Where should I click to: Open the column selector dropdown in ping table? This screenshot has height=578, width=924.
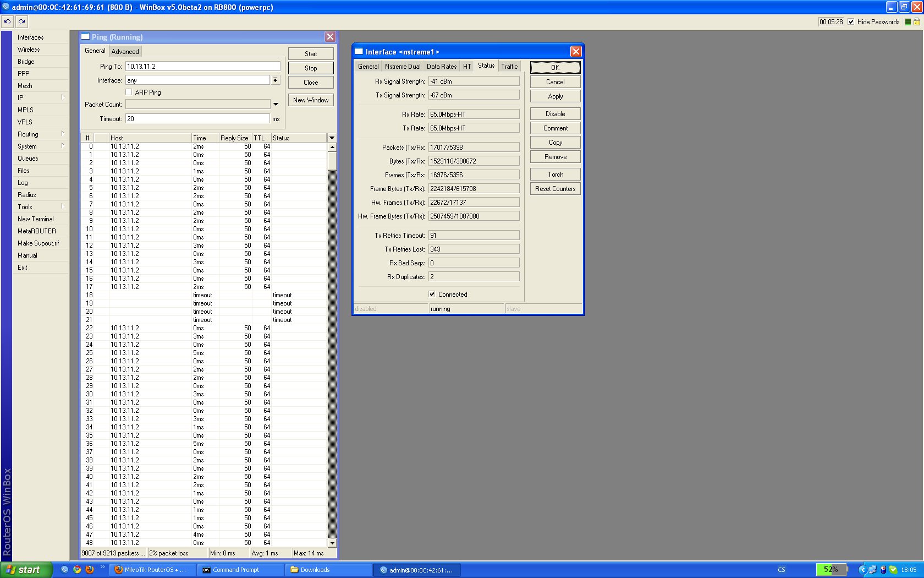point(332,138)
